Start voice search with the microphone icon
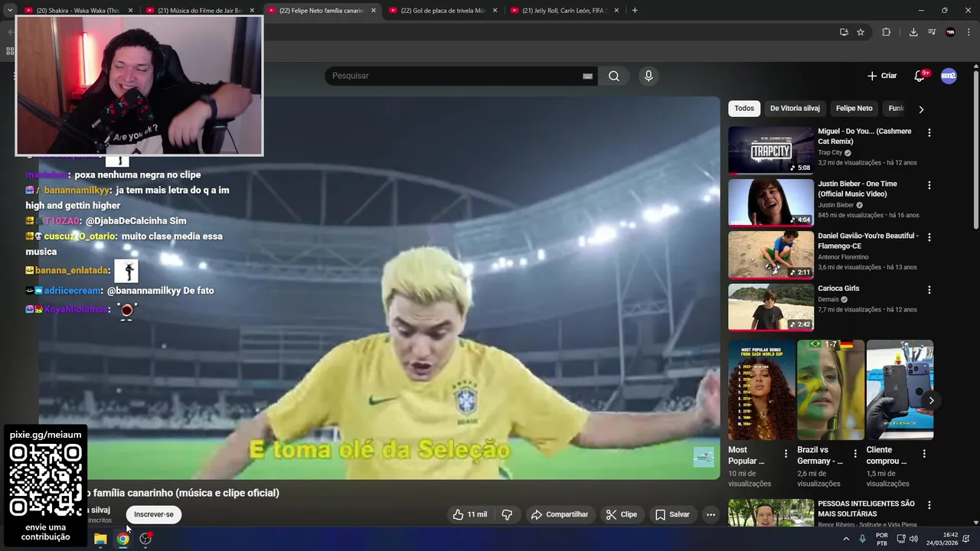 [x=648, y=76]
